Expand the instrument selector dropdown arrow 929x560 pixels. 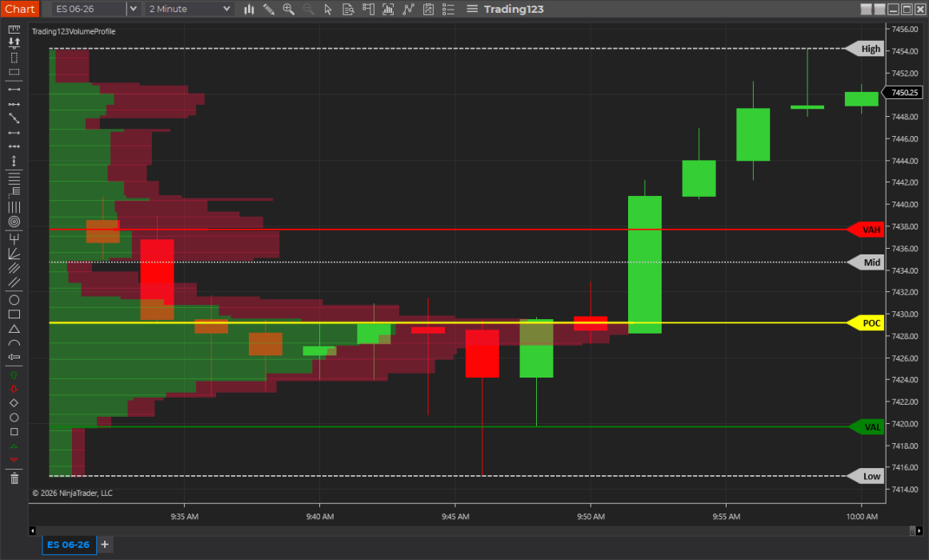pos(134,9)
